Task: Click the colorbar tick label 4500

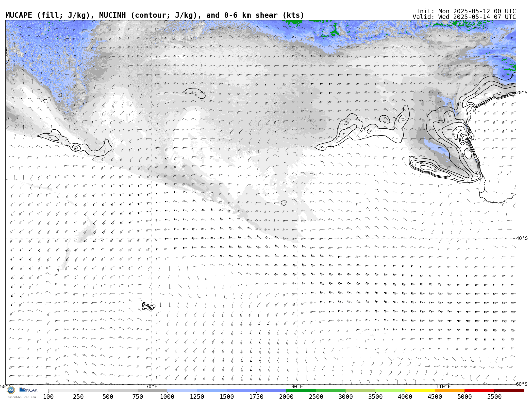Action: pos(435,397)
